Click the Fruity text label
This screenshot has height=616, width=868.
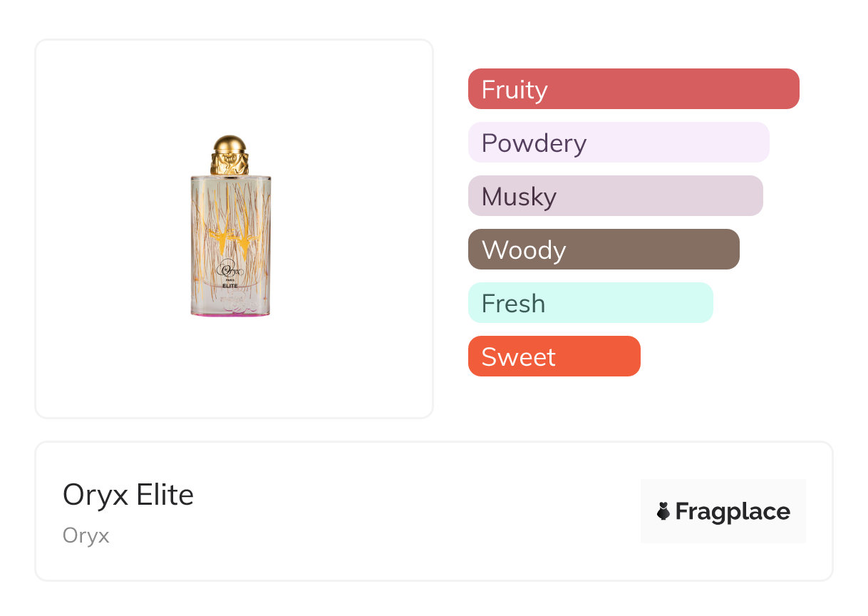click(x=515, y=90)
